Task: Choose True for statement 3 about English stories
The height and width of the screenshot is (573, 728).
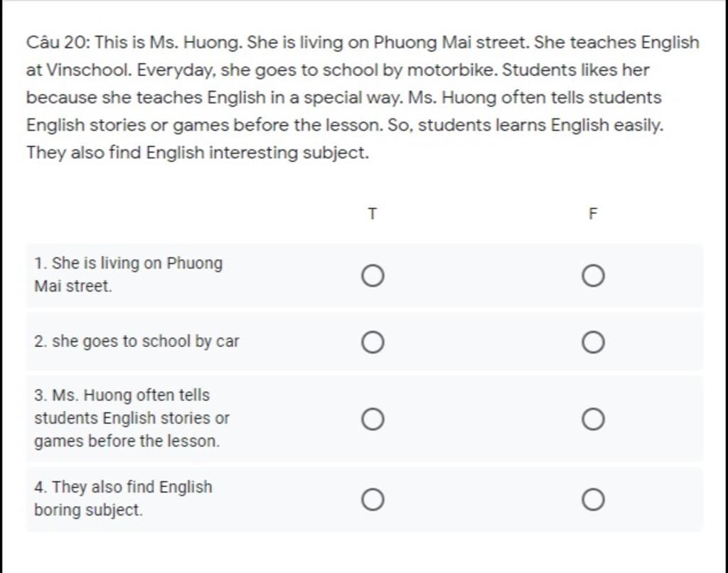Action: (373, 419)
